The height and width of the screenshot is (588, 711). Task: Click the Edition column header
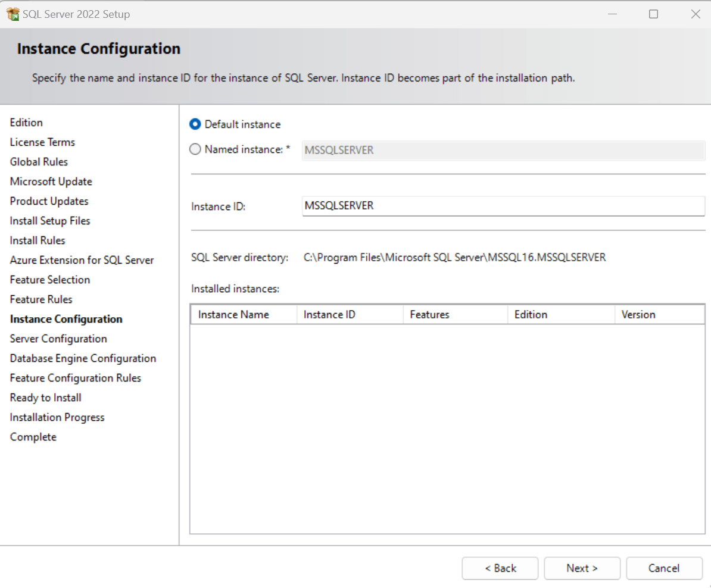pos(561,315)
